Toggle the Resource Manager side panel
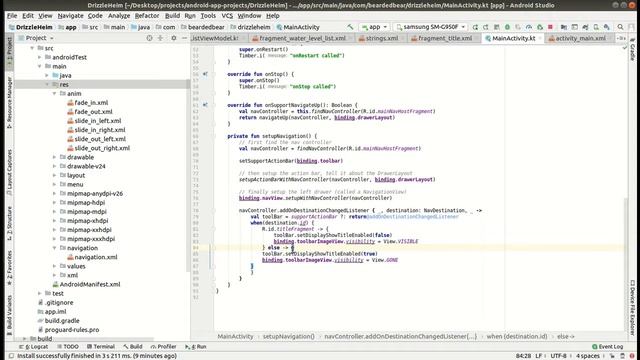640x360 pixels. (x=9, y=103)
